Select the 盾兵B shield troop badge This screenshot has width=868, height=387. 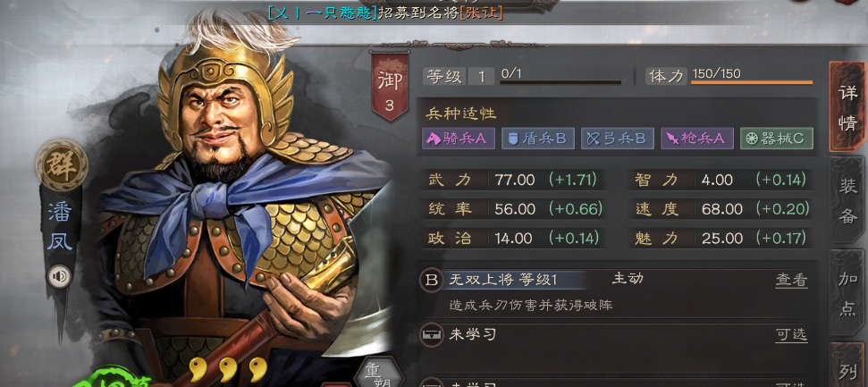coord(537,139)
